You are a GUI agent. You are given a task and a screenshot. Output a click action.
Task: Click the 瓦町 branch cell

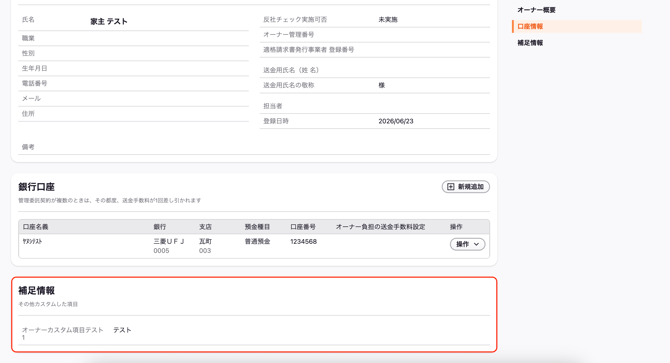pyautogui.click(x=205, y=242)
